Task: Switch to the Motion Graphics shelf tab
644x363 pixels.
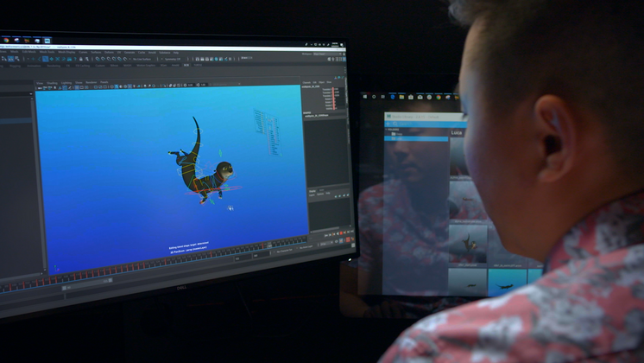Action: pyautogui.click(x=146, y=66)
